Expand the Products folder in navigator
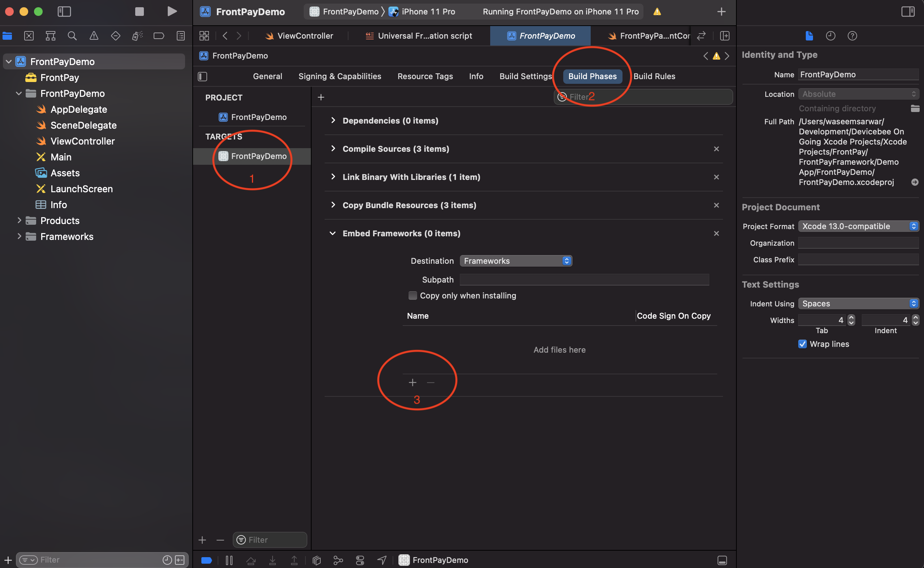The height and width of the screenshot is (568, 924). pyautogui.click(x=19, y=220)
